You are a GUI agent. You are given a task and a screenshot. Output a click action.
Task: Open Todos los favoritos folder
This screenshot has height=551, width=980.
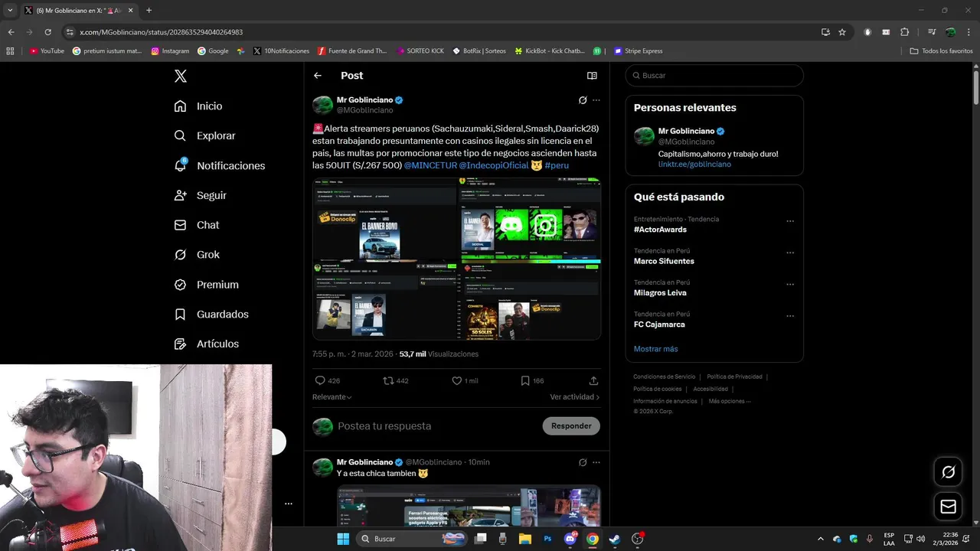[x=941, y=51]
